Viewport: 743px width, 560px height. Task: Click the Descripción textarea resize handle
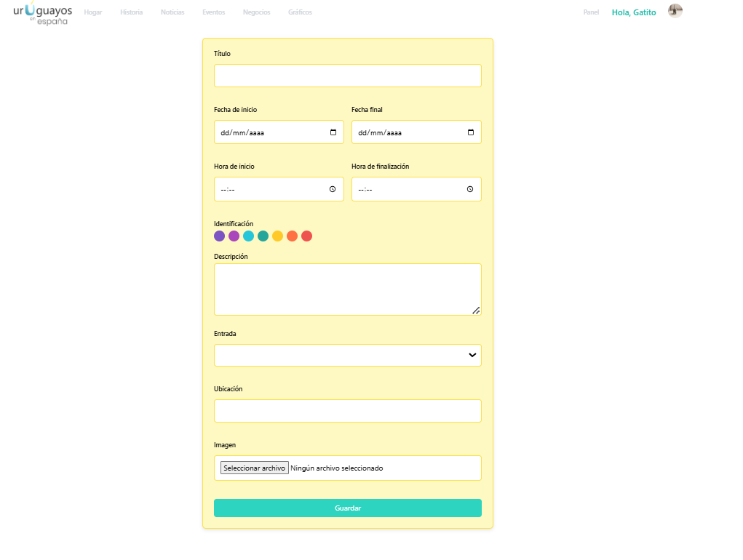coord(476,311)
